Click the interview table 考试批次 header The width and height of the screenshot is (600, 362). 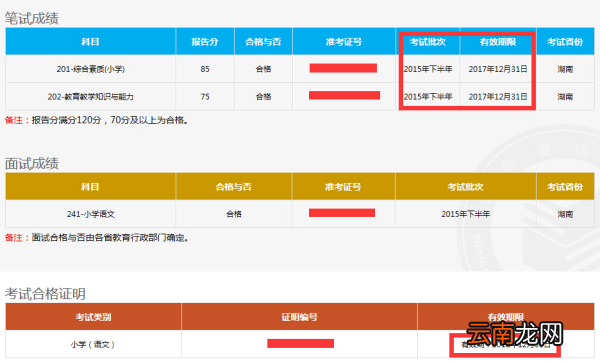point(466,186)
